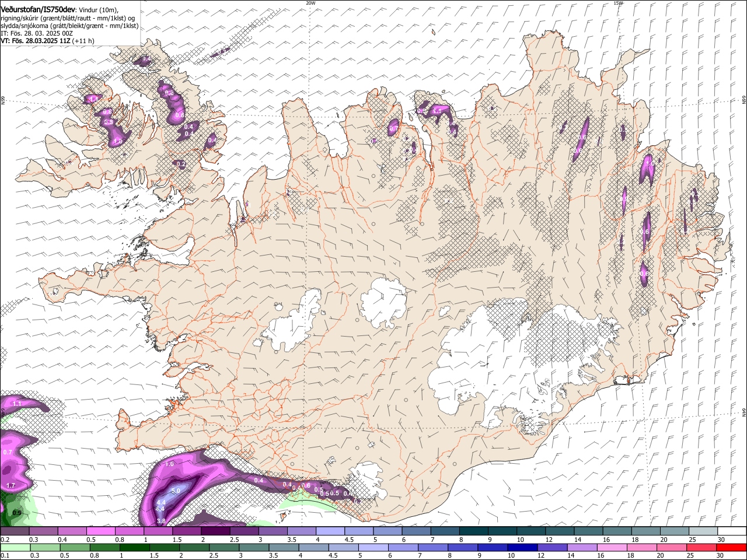This screenshot has height=560, width=747.
Task: Pick the upper legend 1.5–2 purple swatch
Action: coord(187,531)
